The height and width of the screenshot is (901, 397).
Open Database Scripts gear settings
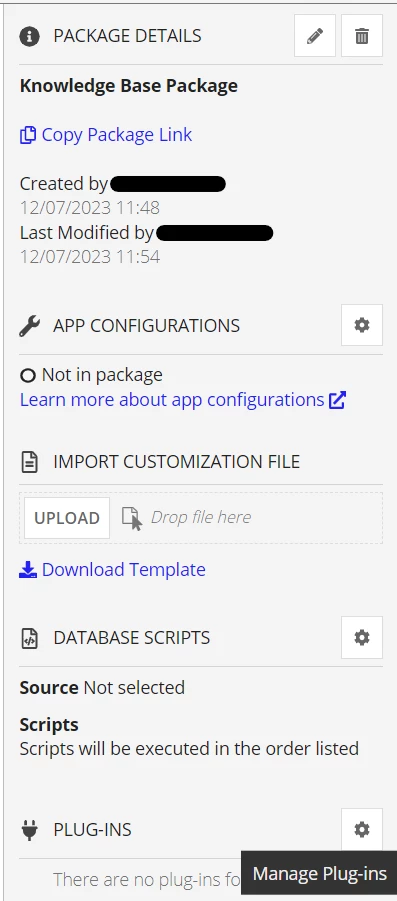coord(362,637)
